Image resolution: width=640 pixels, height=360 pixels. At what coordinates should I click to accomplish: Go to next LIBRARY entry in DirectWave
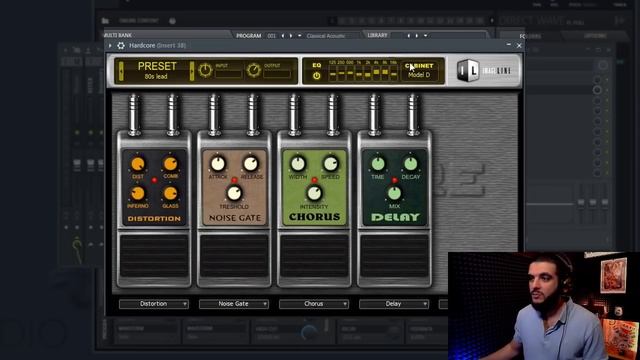(x=417, y=36)
